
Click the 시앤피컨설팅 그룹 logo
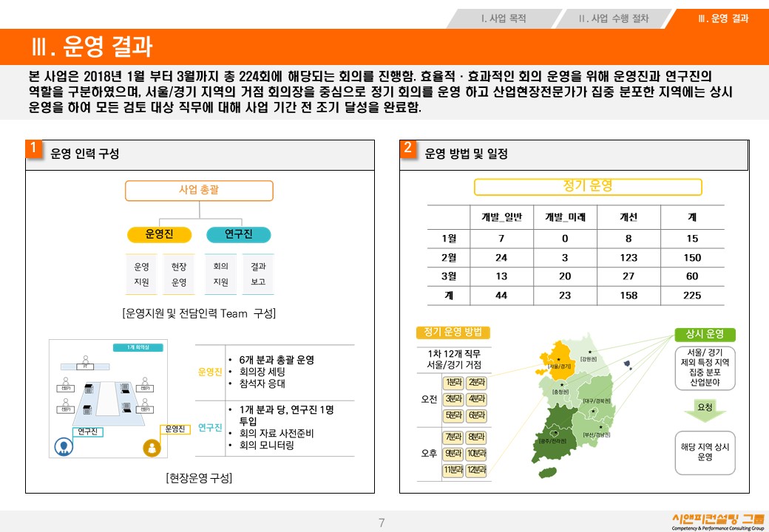pyautogui.click(x=717, y=522)
